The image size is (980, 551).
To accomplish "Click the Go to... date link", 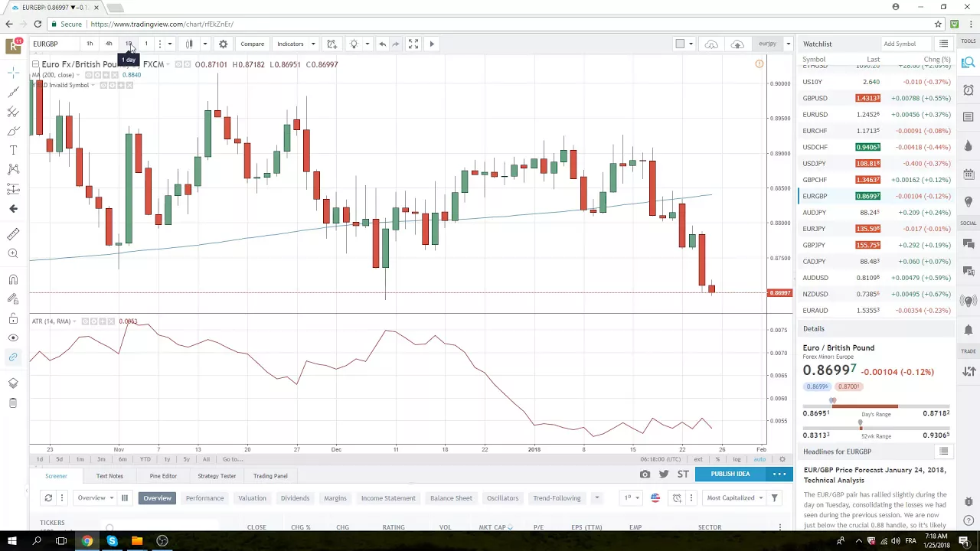I will (x=233, y=459).
